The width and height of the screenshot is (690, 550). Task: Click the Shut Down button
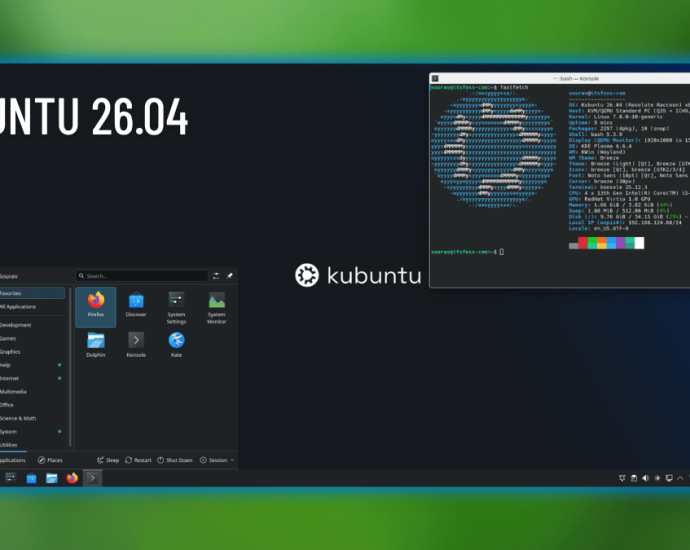175,460
